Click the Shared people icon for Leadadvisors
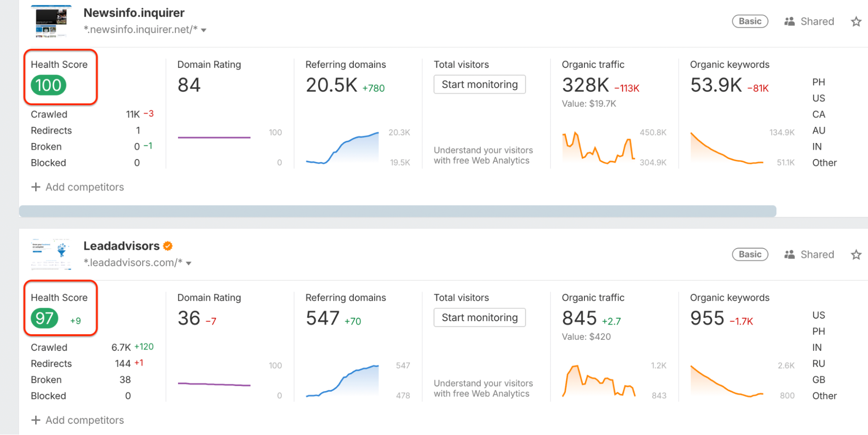This screenshot has width=868, height=435. pyautogui.click(x=789, y=255)
